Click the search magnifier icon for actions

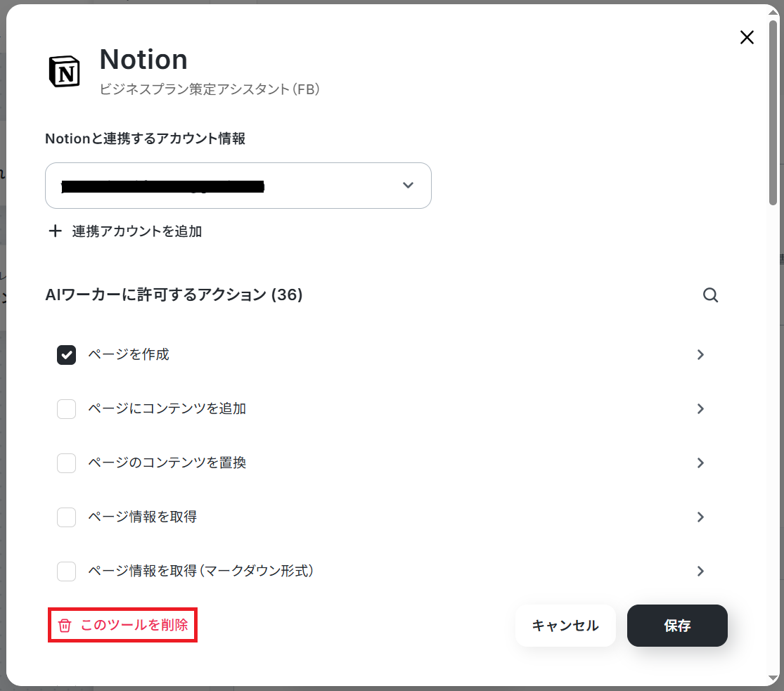tap(710, 295)
